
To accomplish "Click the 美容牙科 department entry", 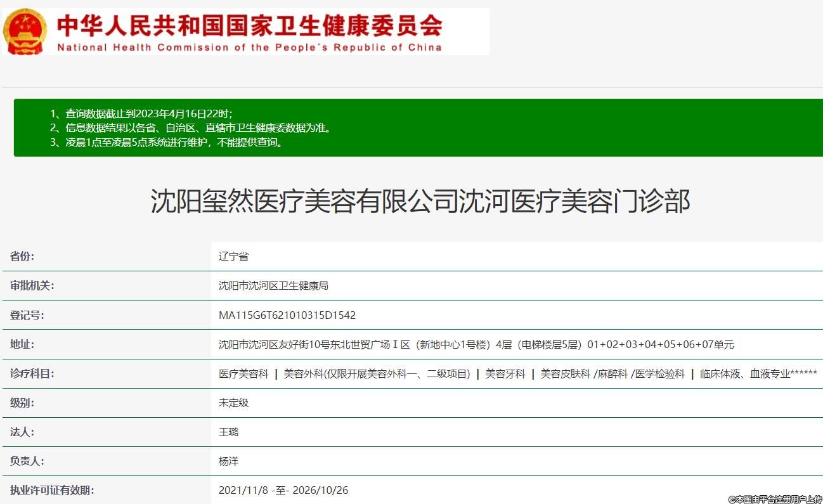I will (x=505, y=374).
